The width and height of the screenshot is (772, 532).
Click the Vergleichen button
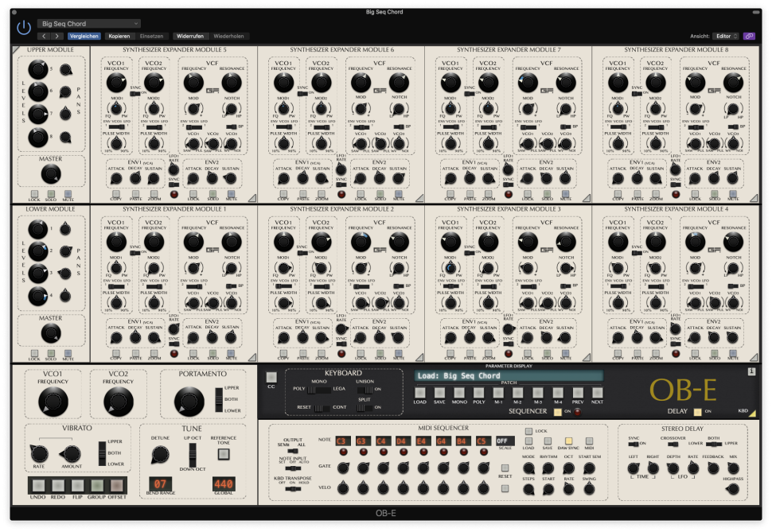click(84, 36)
